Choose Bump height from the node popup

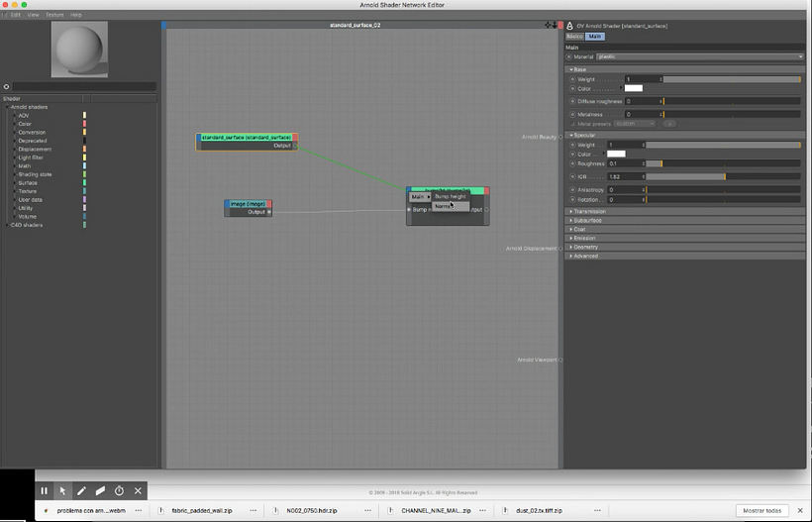[451, 197]
